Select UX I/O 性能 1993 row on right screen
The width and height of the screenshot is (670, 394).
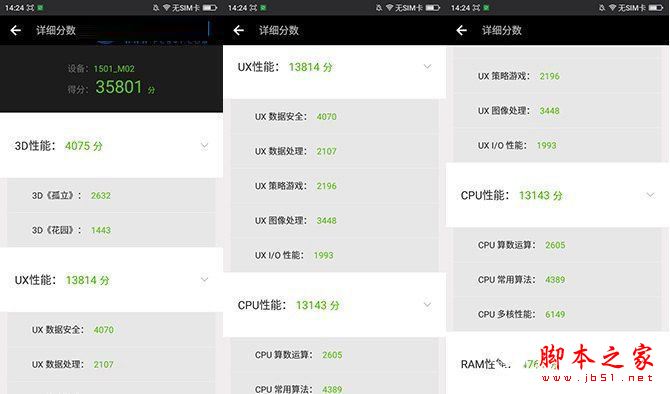[558, 145]
